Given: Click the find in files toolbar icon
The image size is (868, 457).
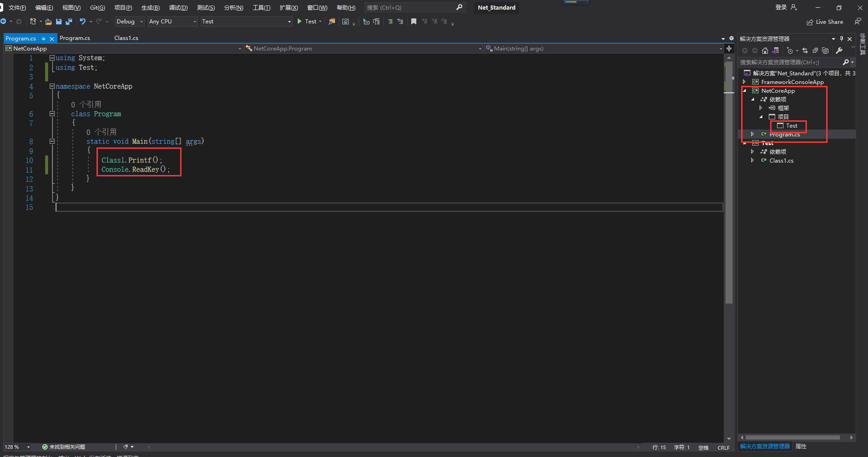Looking at the screenshot, I should [x=332, y=21].
